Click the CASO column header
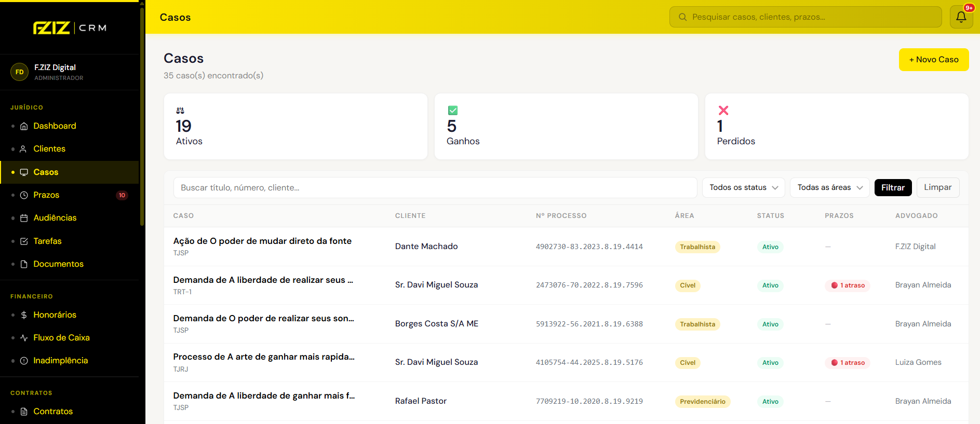This screenshot has height=424, width=980. 183,216
